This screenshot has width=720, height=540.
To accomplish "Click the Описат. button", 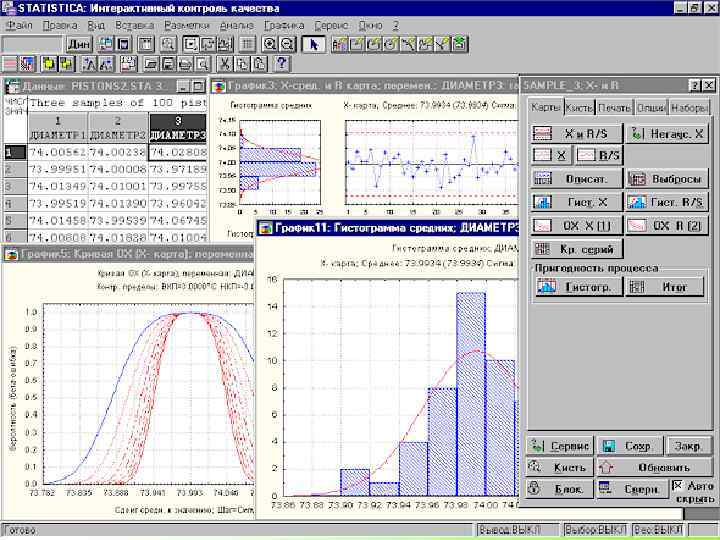I will (x=577, y=179).
